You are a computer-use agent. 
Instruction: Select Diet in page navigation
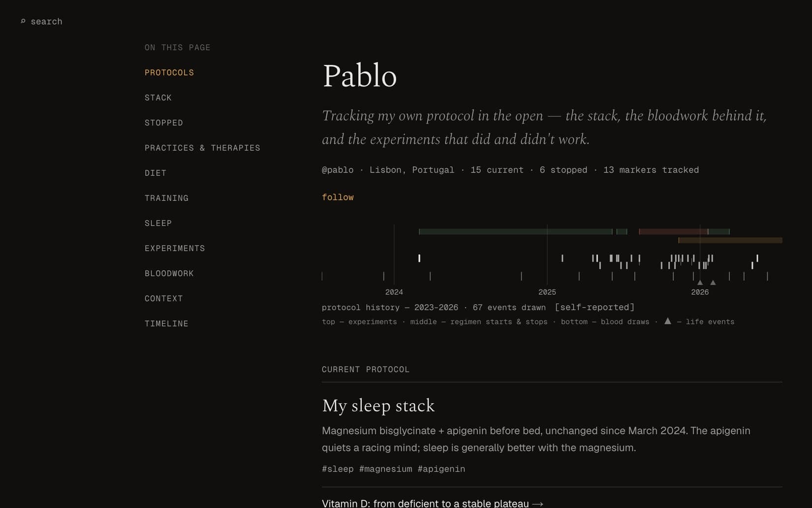click(x=156, y=173)
